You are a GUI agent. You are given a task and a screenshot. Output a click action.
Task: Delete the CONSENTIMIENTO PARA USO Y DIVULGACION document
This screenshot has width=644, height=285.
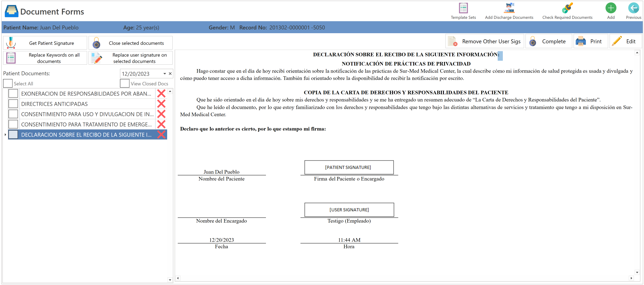coord(161,114)
